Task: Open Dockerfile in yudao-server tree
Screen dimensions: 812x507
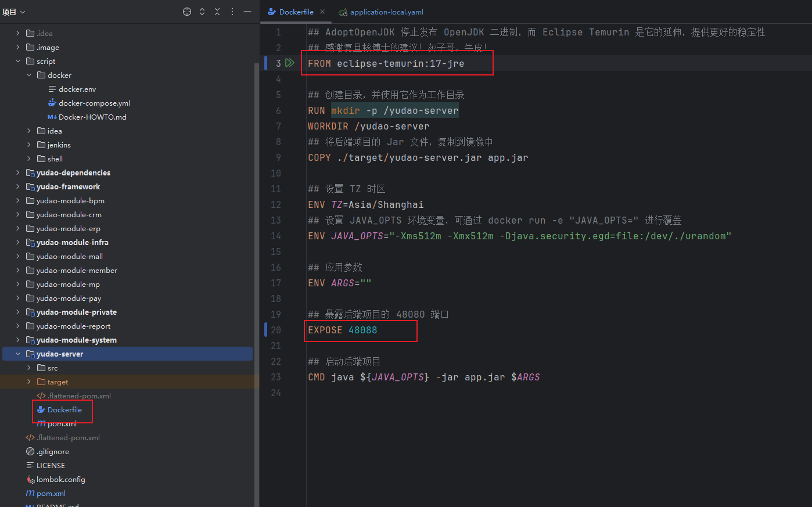Action: [64, 409]
